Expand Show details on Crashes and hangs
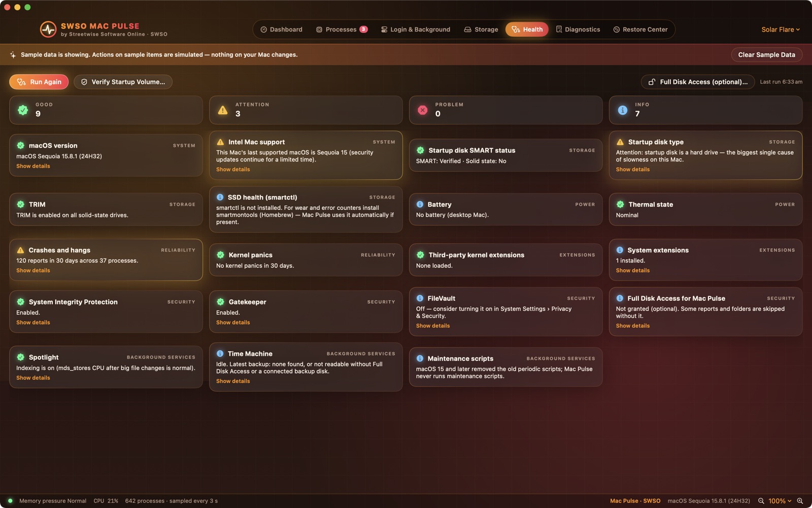The height and width of the screenshot is (508, 812). coord(33,271)
